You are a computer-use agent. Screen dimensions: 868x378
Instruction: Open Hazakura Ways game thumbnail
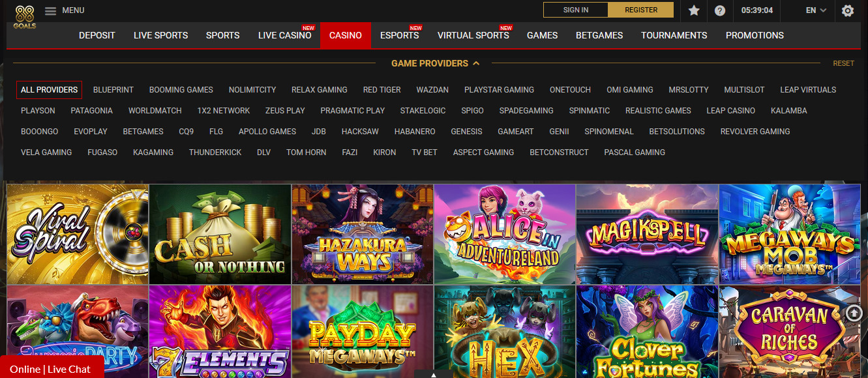363,234
